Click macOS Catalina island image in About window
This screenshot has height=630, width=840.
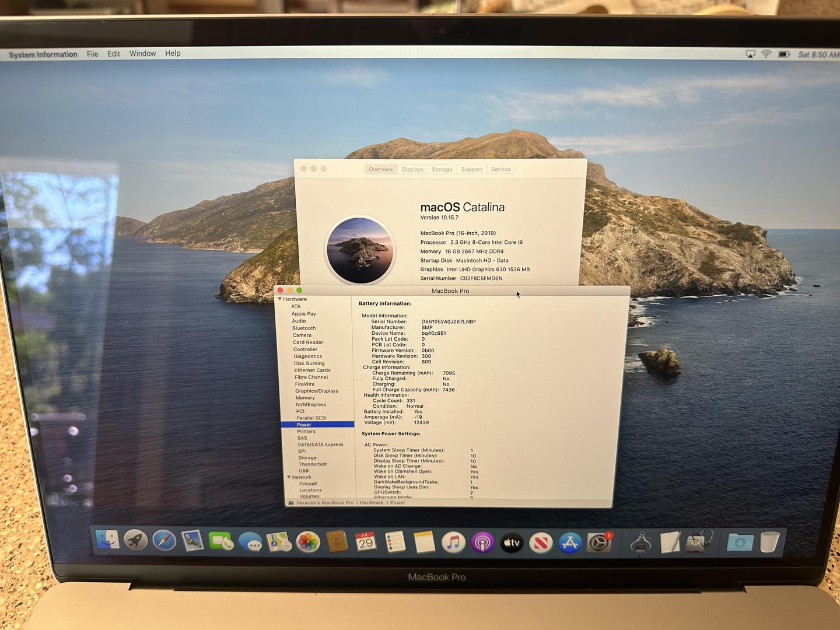[x=359, y=250]
